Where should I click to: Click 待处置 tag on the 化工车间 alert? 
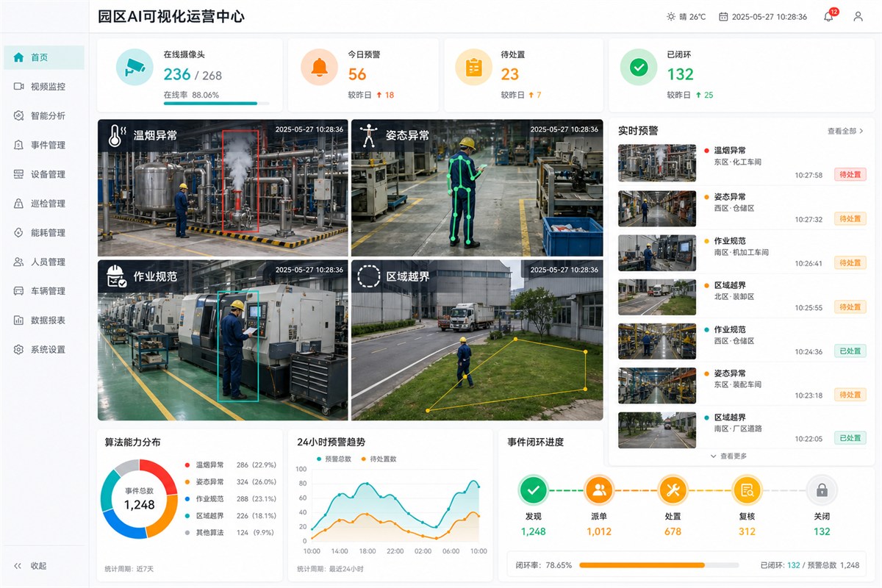(x=850, y=175)
